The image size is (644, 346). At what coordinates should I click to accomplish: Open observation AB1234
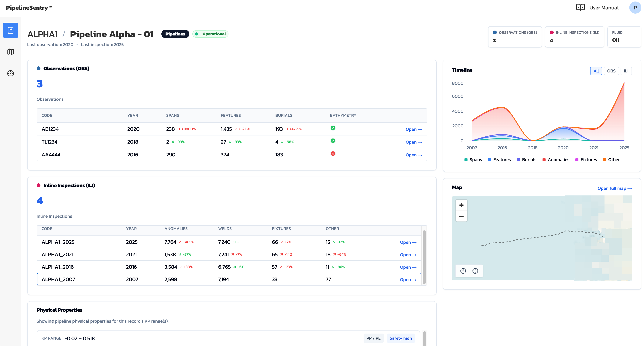click(x=414, y=129)
